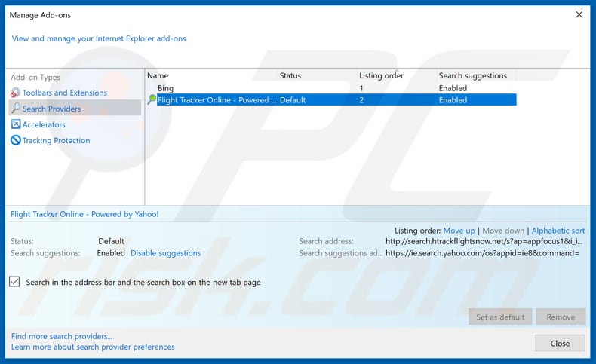This screenshot has width=596, height=364.
Task: Click View and manage your Internet Explorer add-ons
Action: click(x=99, y=38)
